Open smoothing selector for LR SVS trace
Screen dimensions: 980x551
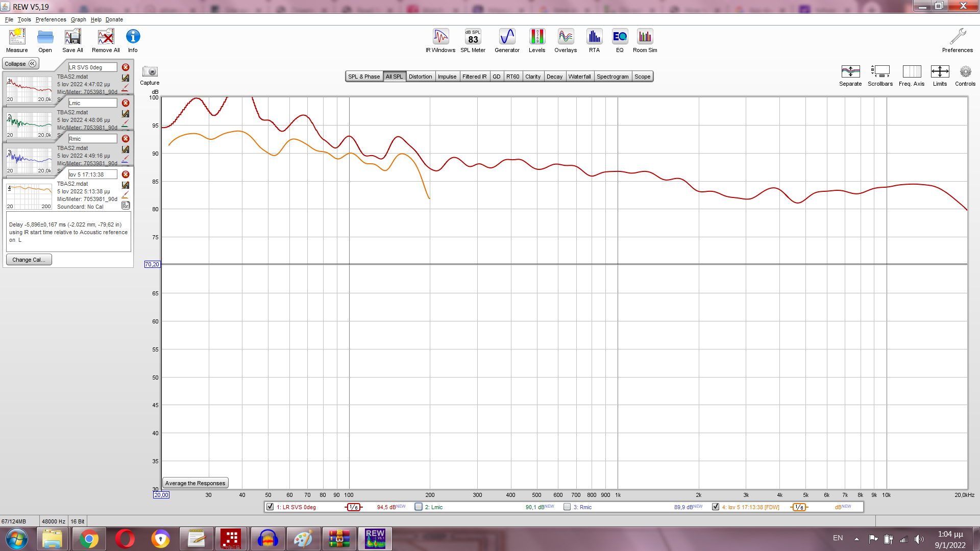pos(353,507)
